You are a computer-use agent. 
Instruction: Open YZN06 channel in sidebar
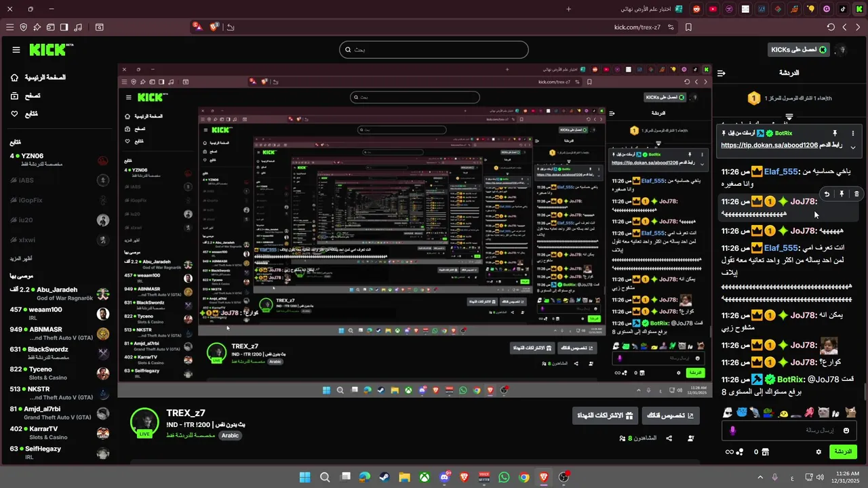59,160
